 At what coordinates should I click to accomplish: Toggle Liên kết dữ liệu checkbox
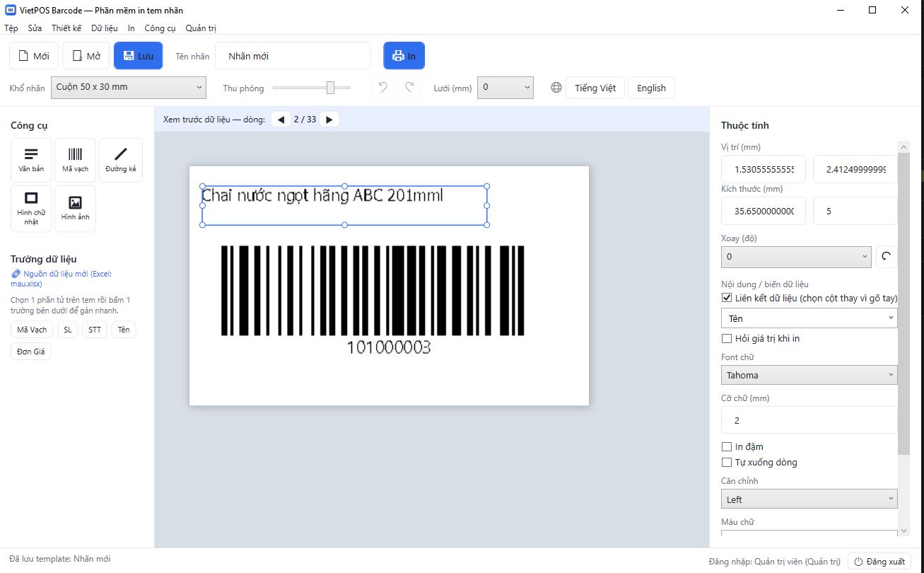(x=727, y=299)
